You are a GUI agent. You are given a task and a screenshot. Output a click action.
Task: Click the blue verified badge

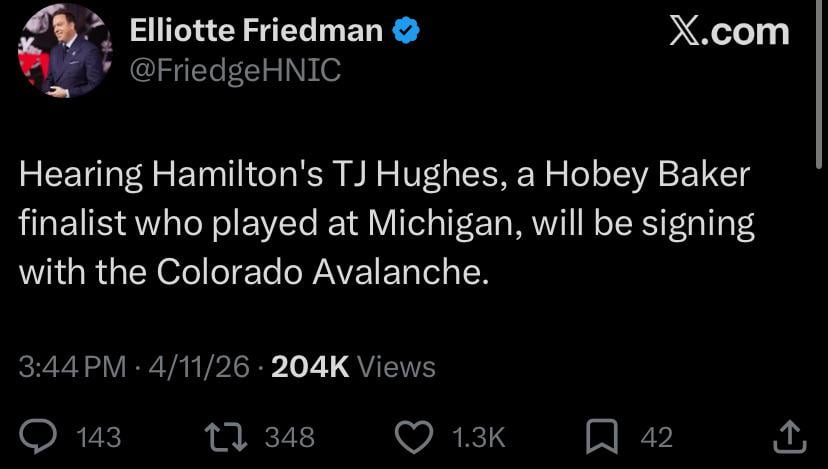coord(404,31)
